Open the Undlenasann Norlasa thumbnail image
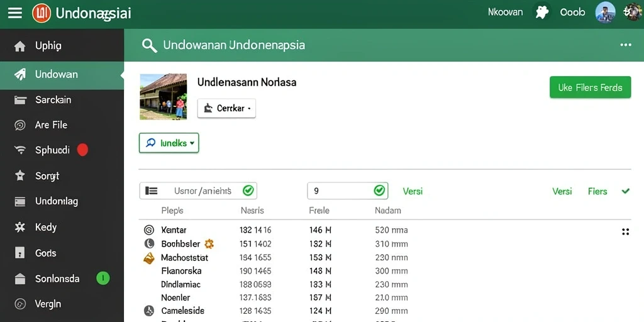Screen dimensions: 644x322 point(164,97)
